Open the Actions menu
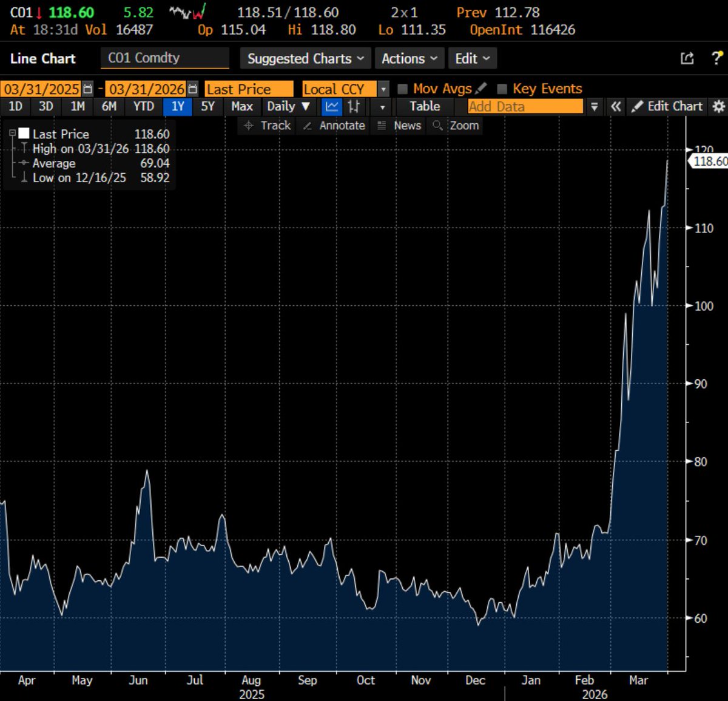The image size is (728, 701). [409, 58]
